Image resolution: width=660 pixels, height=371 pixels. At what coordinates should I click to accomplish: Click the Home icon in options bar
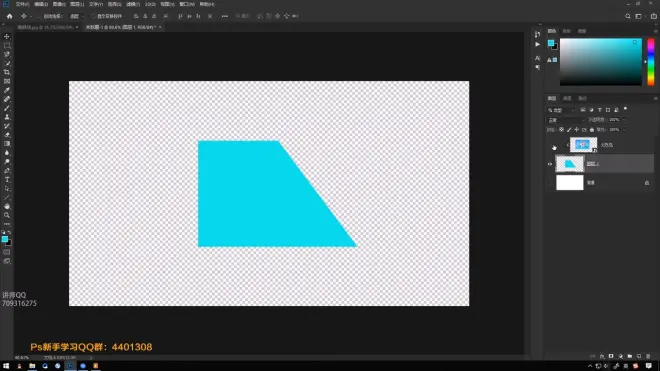[x=10, y=16]
